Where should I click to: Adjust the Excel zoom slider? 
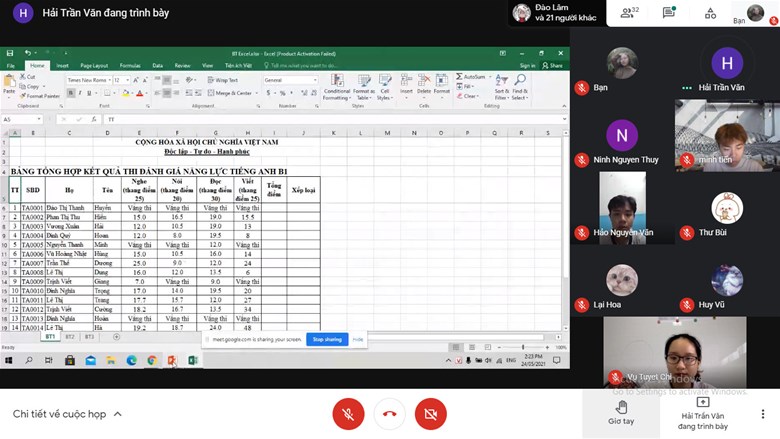coord(523,347)
